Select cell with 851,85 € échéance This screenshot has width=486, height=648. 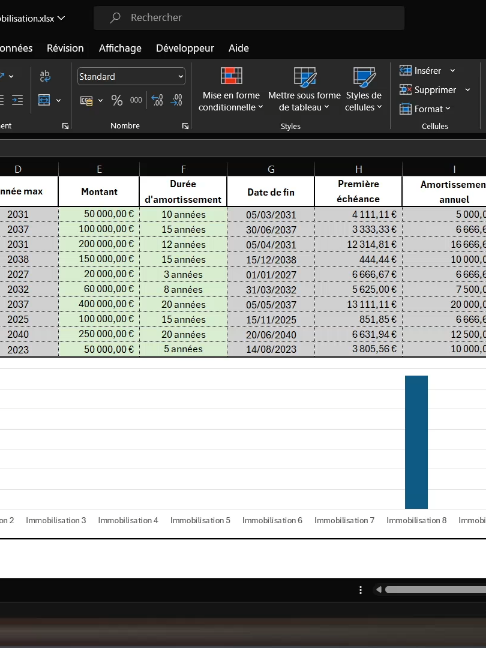[x=358, y=319]
